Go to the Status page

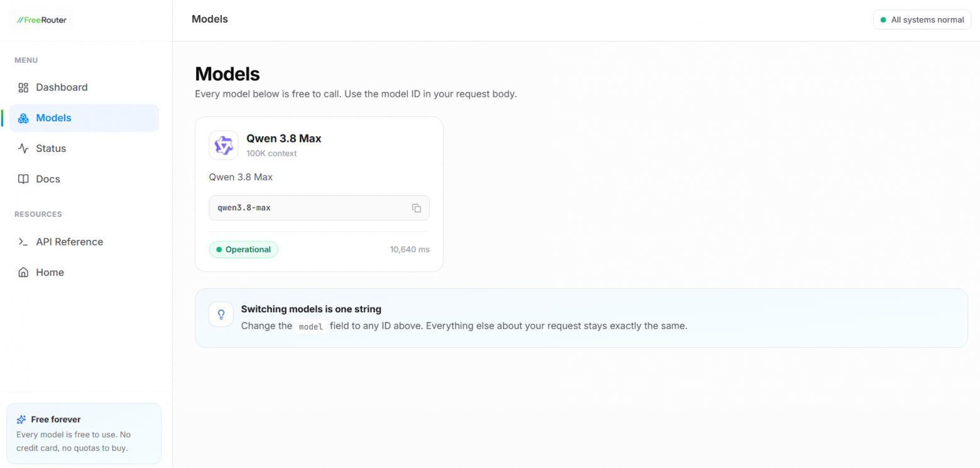(x=84, y=149)
